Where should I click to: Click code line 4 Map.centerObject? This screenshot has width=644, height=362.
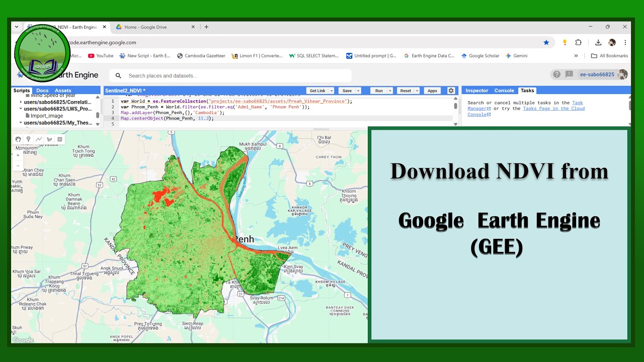[x=167, y=119]
